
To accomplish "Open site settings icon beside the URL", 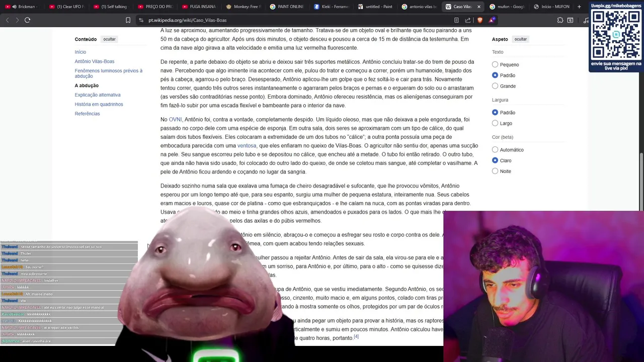I will click(x=141, y=20).
